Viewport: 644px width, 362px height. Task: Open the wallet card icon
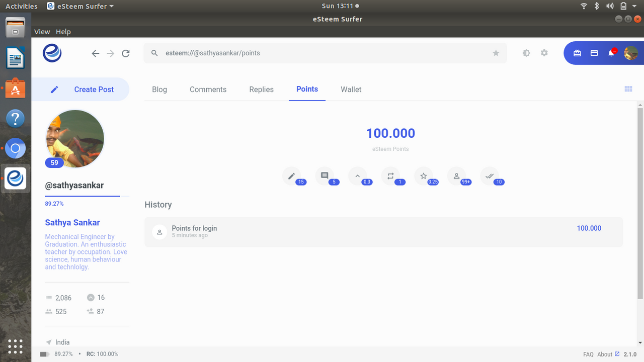pyautogui.click(x=594, y=53)
